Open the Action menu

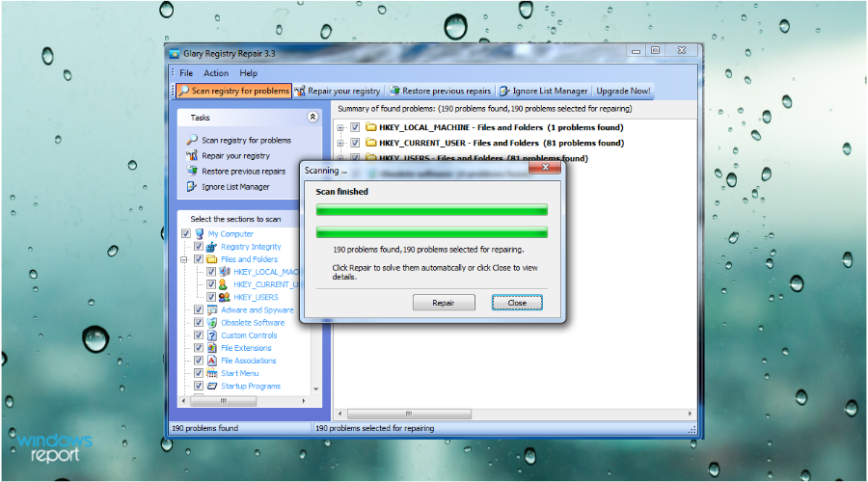216,73
